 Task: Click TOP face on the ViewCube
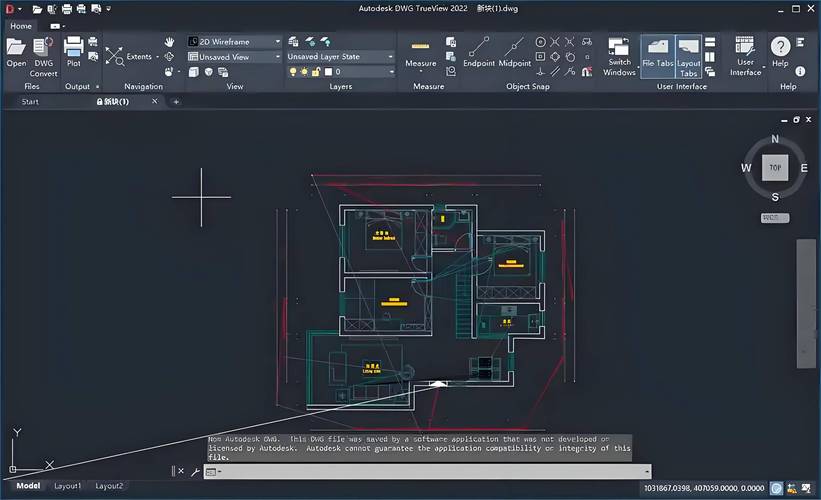point(775,168)
